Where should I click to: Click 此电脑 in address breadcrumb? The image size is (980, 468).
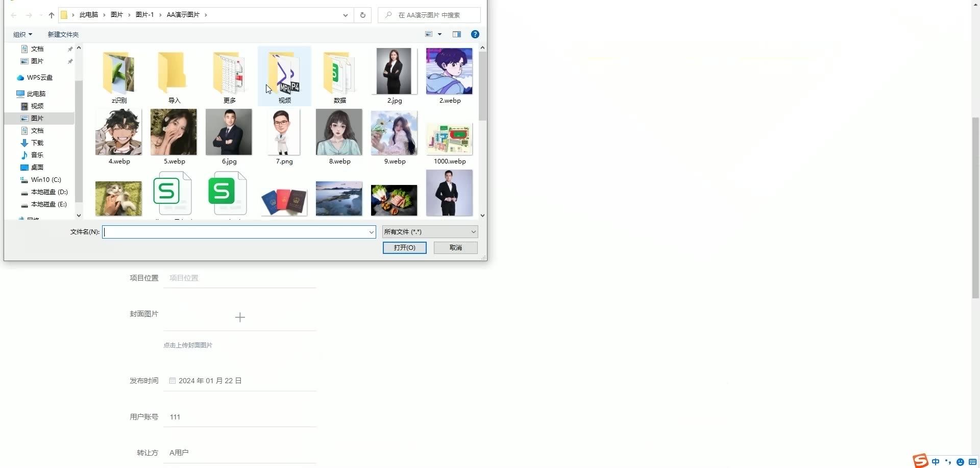[89, 15]
